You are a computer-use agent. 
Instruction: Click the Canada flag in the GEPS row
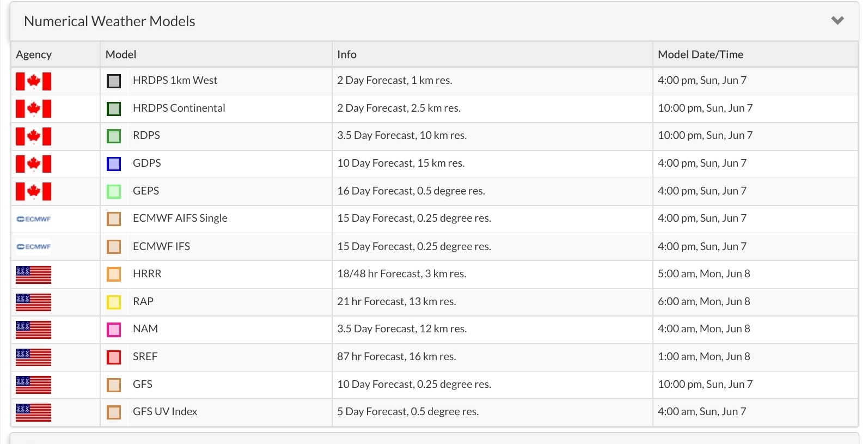pyautogui.click(x=33, y=191)
